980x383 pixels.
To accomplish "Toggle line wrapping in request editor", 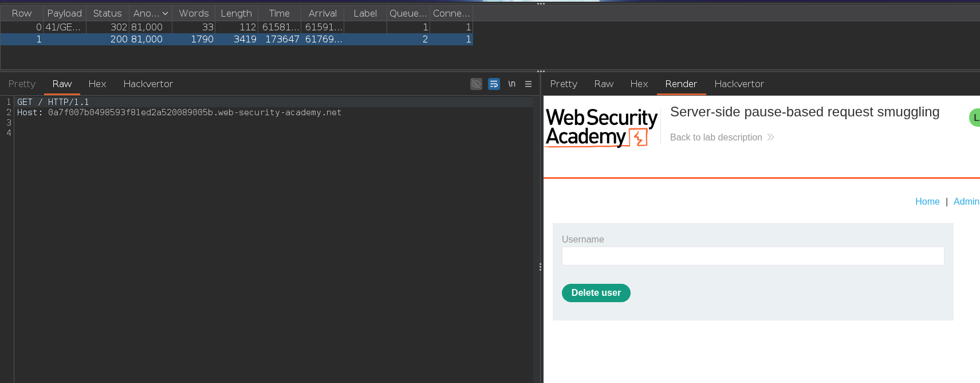I will point(494,84).
